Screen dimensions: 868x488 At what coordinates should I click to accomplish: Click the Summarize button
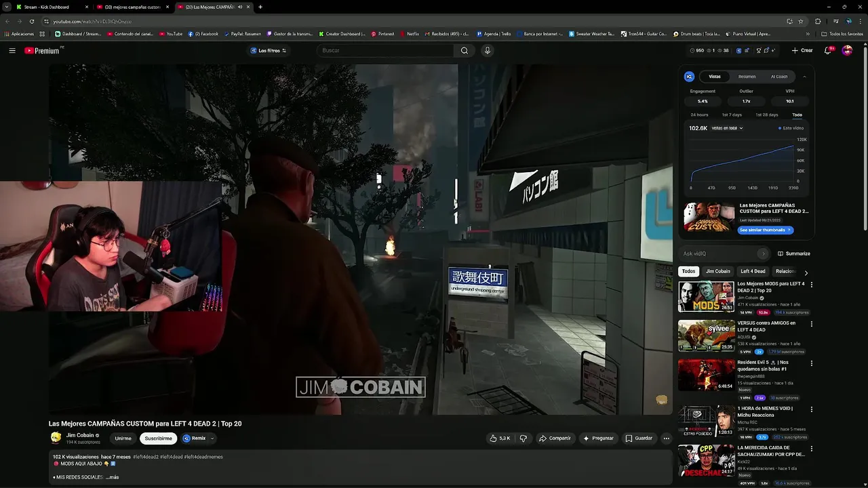(794, 253)
